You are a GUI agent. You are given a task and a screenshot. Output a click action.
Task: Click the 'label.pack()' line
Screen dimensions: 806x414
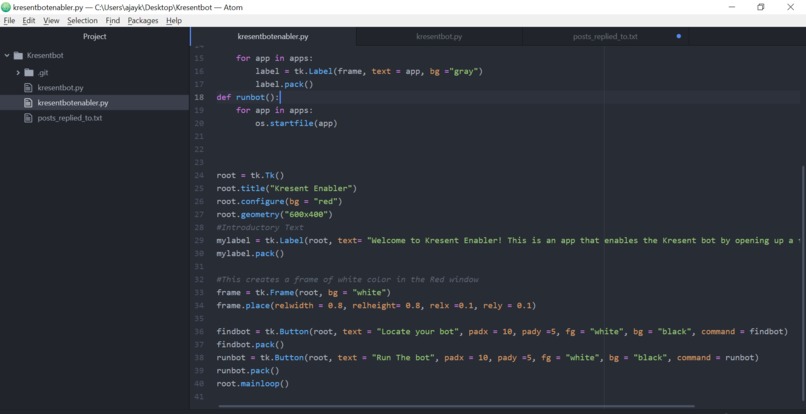[x=284, y=84]
